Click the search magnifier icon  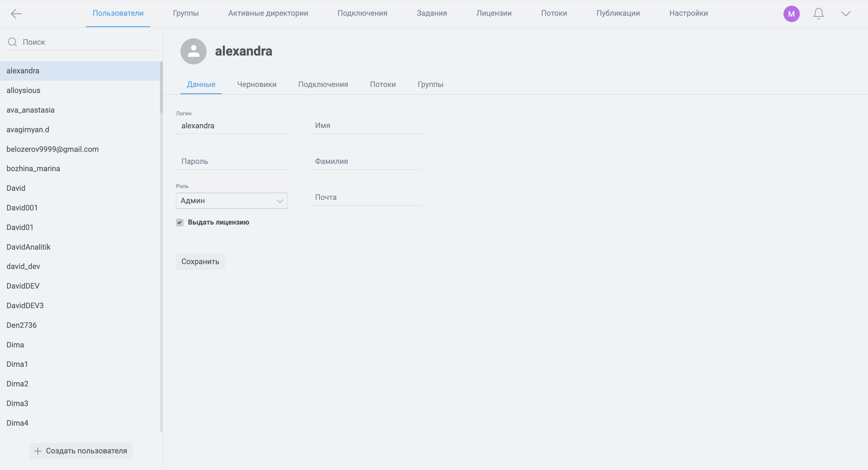(12, 42)
